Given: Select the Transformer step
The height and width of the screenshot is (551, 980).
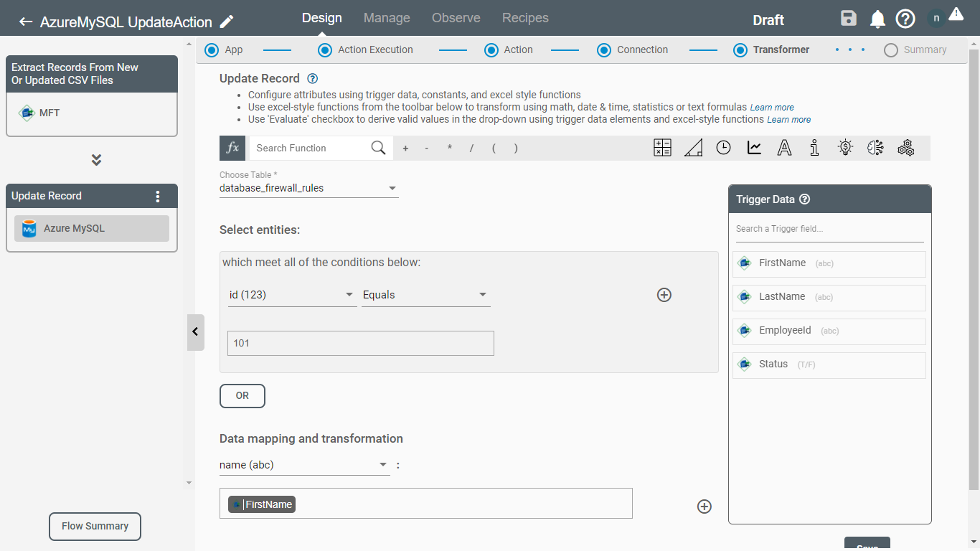Looking at the screenshot, I should pos(771,50).
